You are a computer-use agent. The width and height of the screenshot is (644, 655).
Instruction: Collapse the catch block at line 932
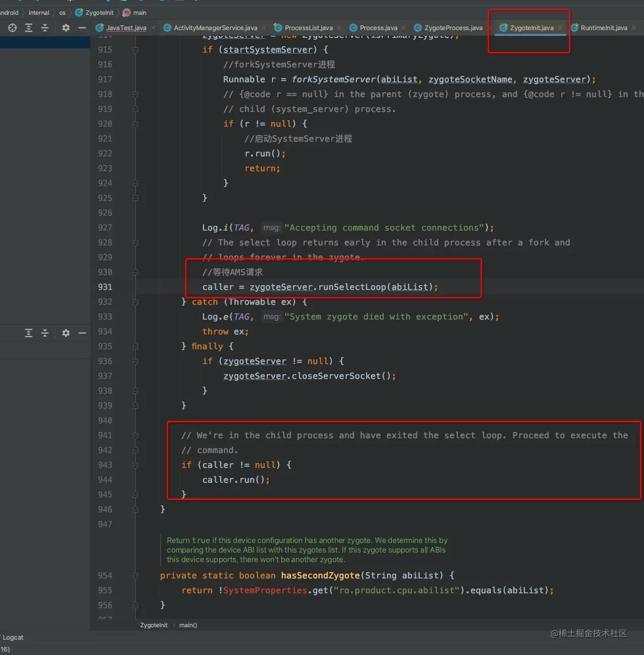pyautogui.click(x=135, y=302)
